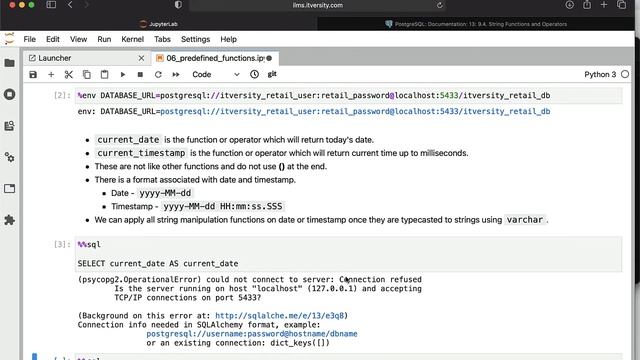Click the current_timestamp inline code text
Image resolution: width=640 pixels, height=360 pixels.
tap(141, 153)
